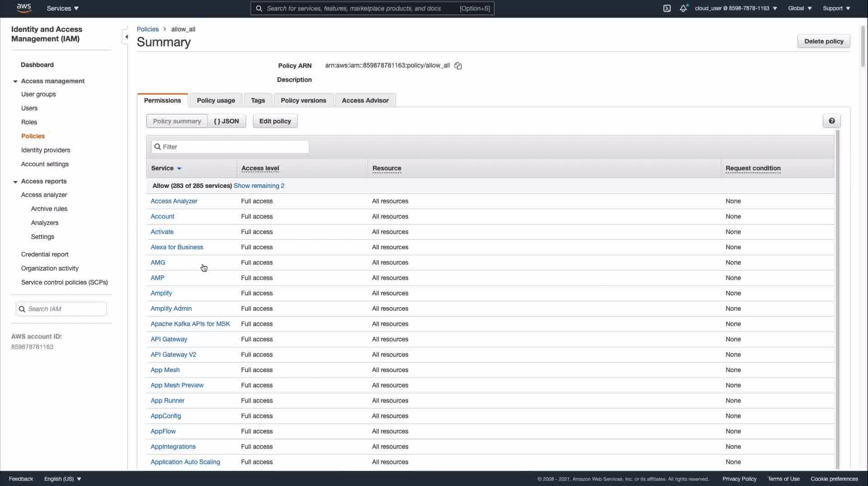The height and width of the screenshot is (486, 868).
Task: Open Credential report in the sidebar
Action: [x=45, y=254]
